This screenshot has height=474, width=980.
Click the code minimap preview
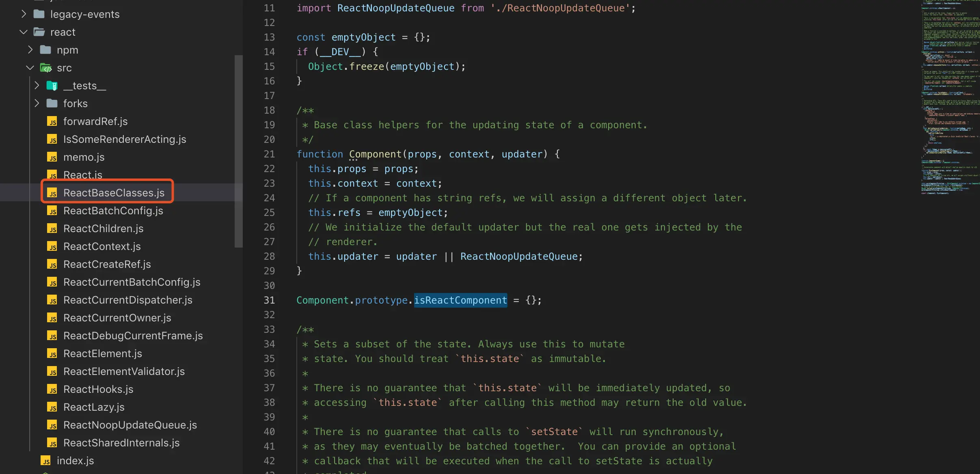(950, 97)
